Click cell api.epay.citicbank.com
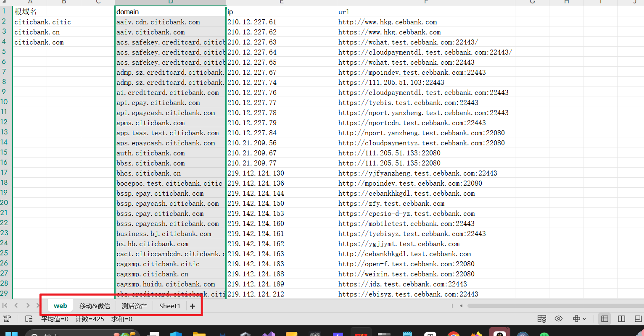The height and width of the screenshot is (336, 644). 171,102
